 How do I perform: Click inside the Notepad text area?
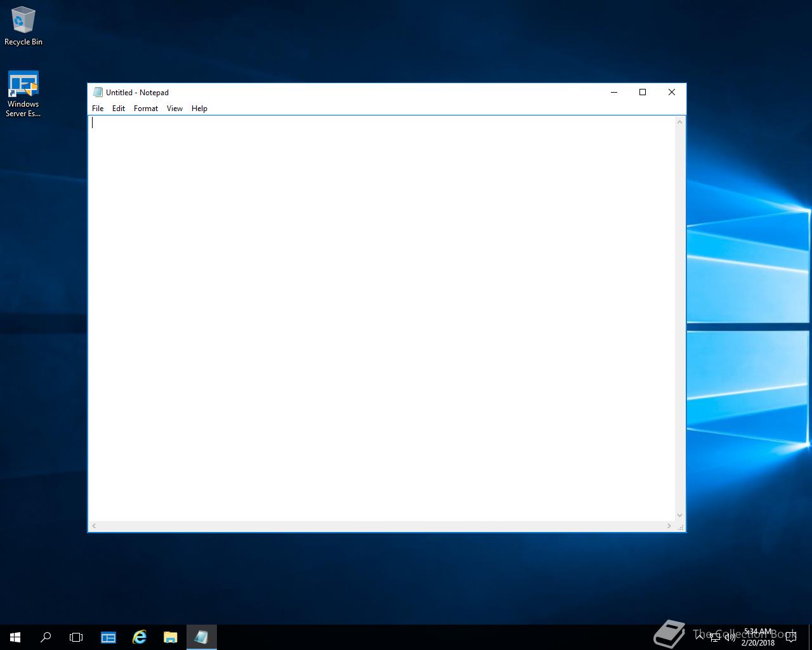pyautogui.click(x=381, y=317)
